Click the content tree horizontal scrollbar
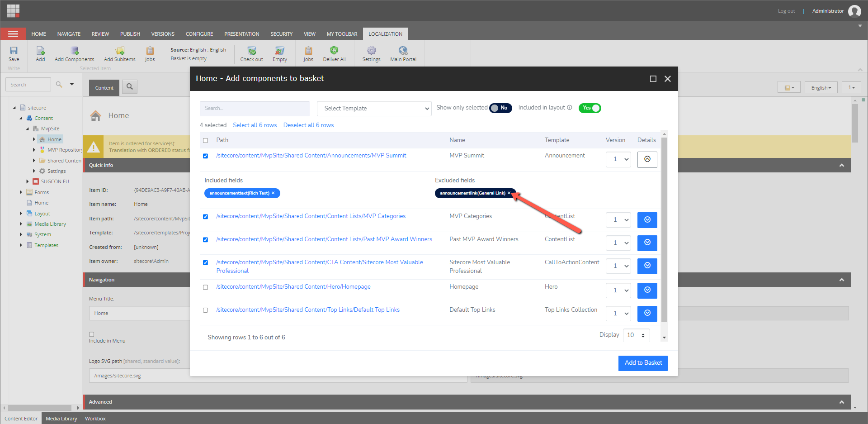Screen dimensions: 868x424 (40, 408)
